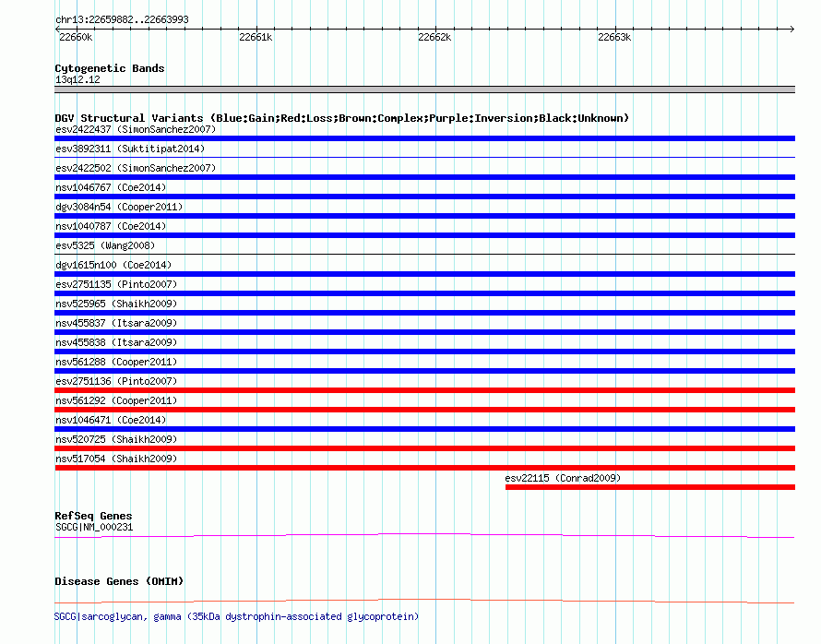This screenshot has width=821, height=644.
Task: Click the esv22115 (Conrad2009) variant label
Action: tap(563, 478)
